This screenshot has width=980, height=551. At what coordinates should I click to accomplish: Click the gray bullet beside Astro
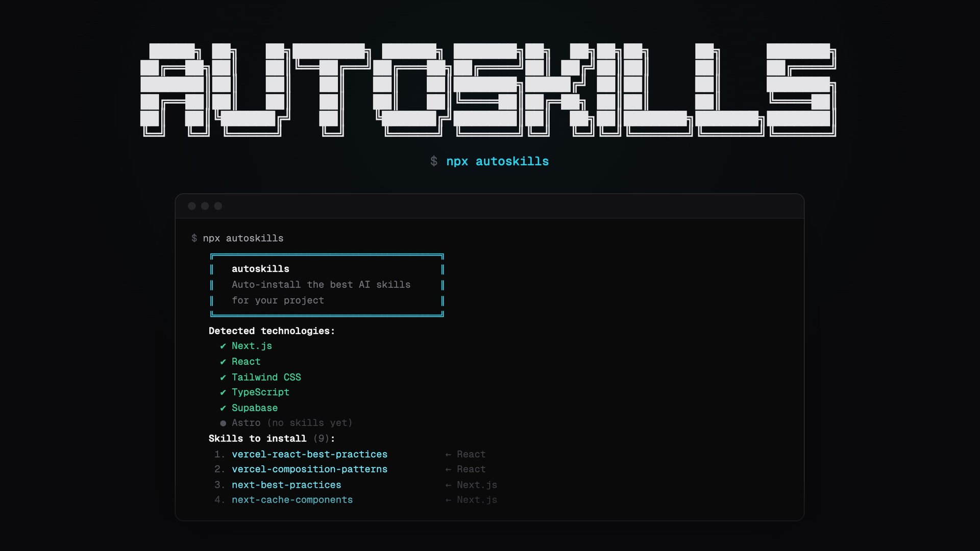(223, 423)
